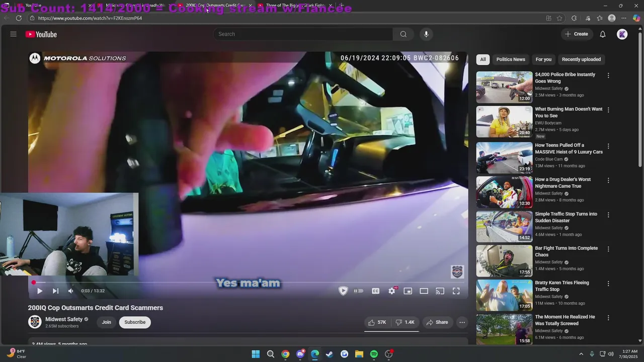644x362 pixels.
Task: Open the weather widget showing 84°F
Action: pyautogui.click(x=16, y=354)
